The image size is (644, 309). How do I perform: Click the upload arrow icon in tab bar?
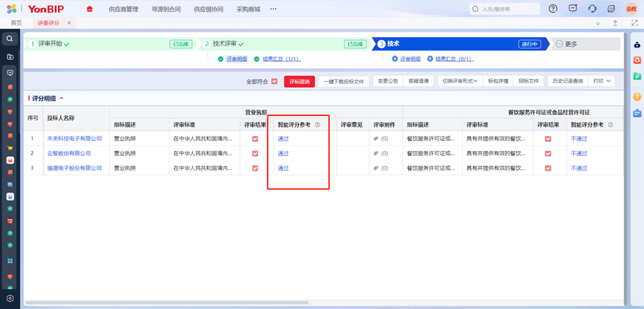pos(615,23)
